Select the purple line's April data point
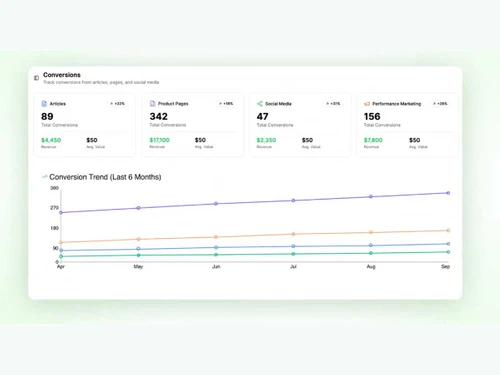This screenshot has height=375, width=500. 61,212
